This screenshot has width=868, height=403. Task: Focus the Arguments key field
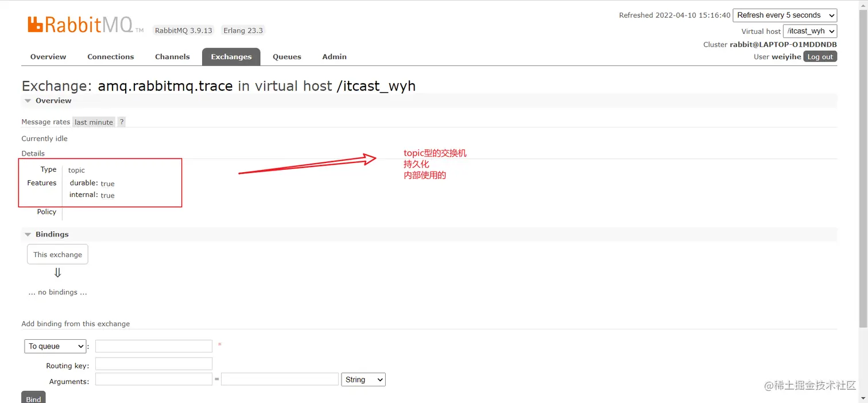point(154,379)
